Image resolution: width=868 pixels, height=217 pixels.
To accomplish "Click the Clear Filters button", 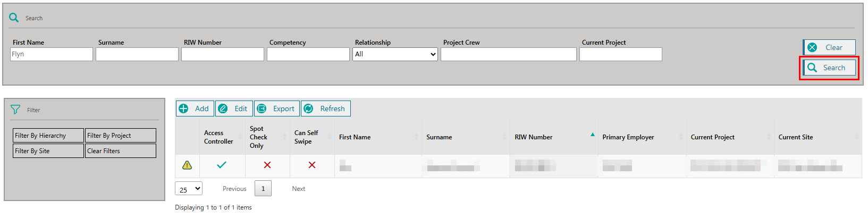I will [121, 151].
